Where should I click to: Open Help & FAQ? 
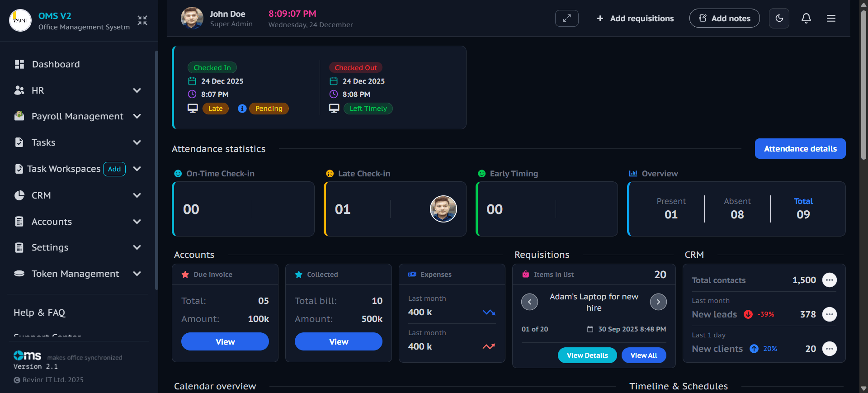point(39,313)
